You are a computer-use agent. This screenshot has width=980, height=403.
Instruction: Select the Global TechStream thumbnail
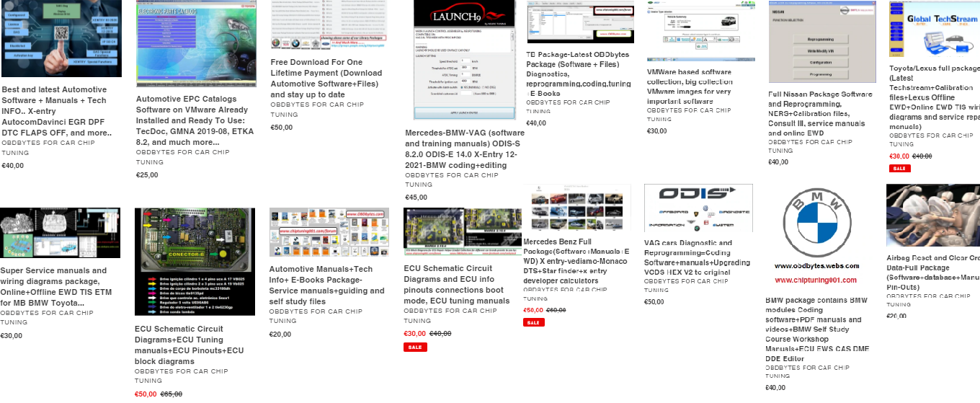(933, 29)
